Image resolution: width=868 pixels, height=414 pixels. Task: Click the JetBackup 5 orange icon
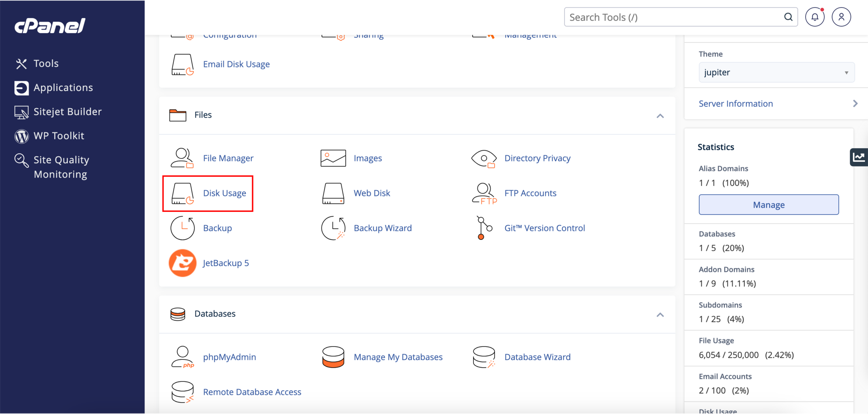(x=183, y=263)
